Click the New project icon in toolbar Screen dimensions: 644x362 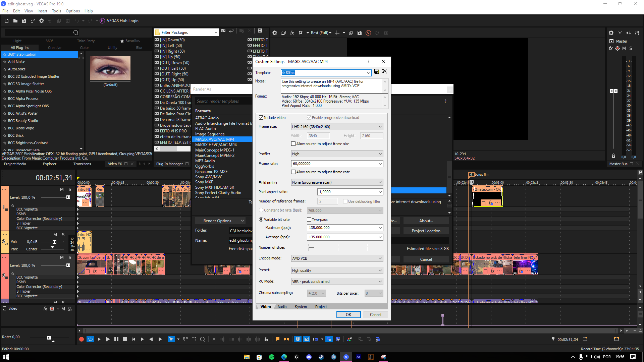pyautogui.click(x=6, y=21)
